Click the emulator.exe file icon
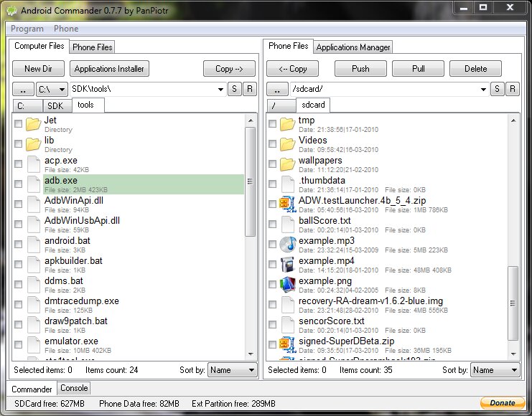 click(34, 344)
